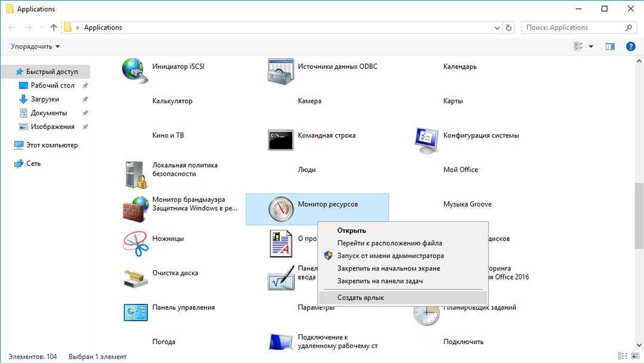
Task: Expand the breadcrumb chevron before Applications
Action: 77,27
